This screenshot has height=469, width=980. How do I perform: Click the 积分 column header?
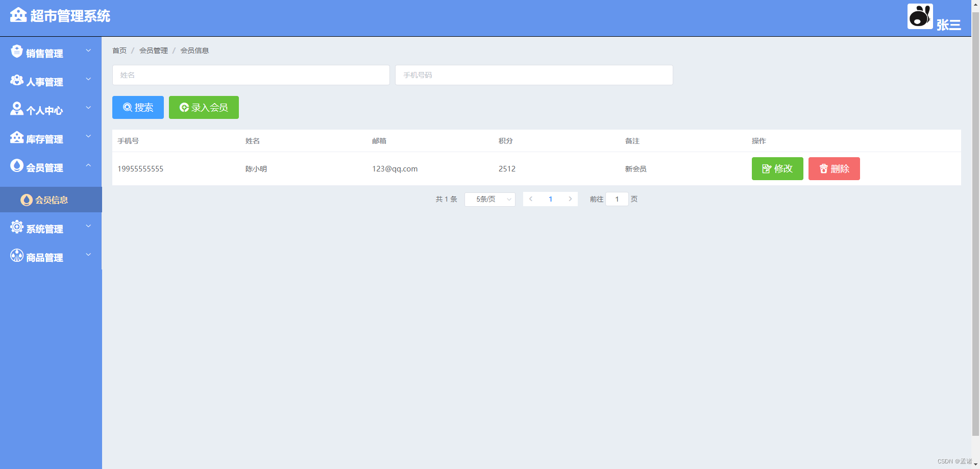505,141
